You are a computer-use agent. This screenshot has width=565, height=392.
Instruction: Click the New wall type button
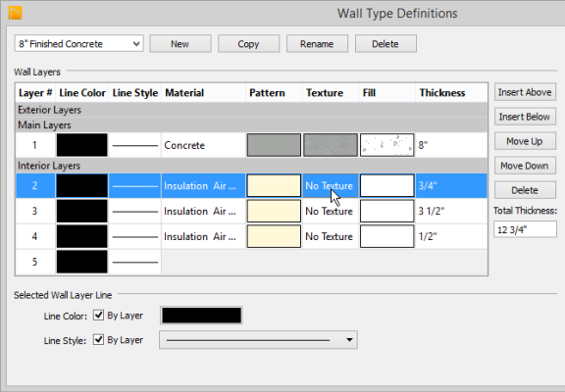coord(180,43)
